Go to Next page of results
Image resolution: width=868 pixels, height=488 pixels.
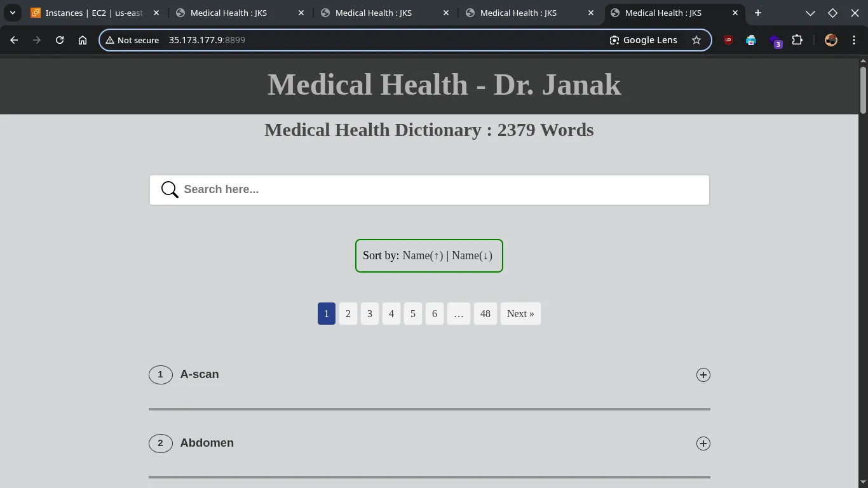(x=520, y=314)
